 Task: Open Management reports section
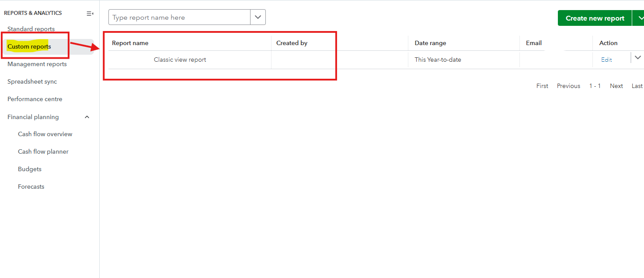click(37, 64)
